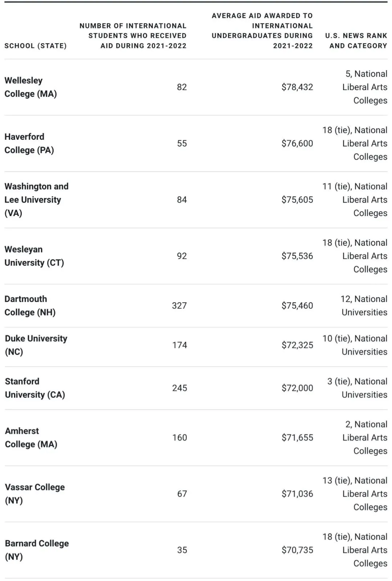
Task: Open Vassar College (NY) entry
Action: 35,494
